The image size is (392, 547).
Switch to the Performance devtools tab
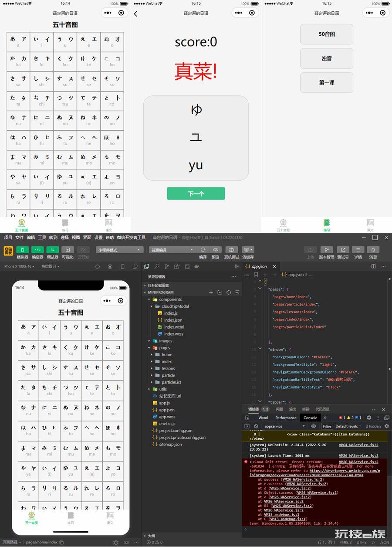[x=286, y=418]
